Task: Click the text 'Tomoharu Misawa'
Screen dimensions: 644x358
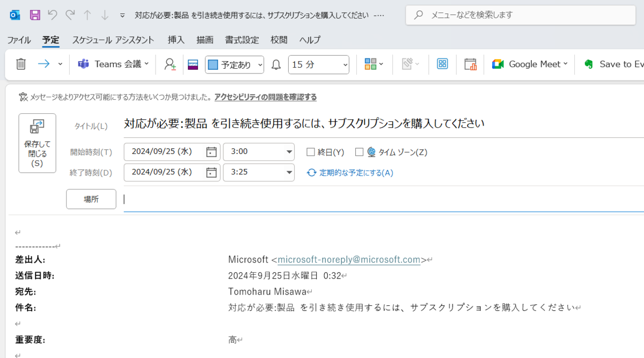Action: 267,292
